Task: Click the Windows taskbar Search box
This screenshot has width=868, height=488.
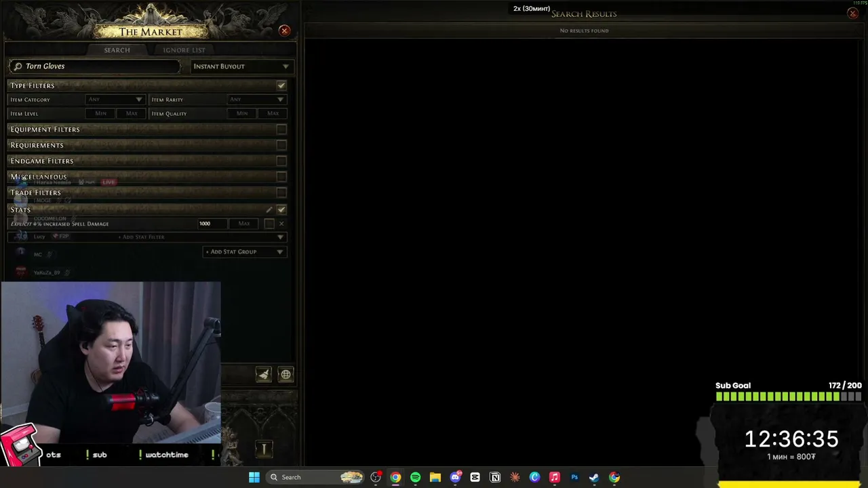Action: [315, 477]
